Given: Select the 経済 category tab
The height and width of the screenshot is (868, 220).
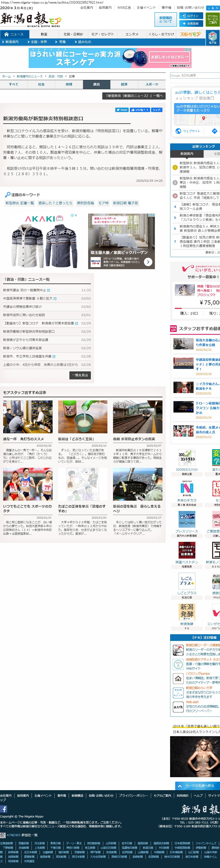Looking at the screenshot, I should [124, 84].
